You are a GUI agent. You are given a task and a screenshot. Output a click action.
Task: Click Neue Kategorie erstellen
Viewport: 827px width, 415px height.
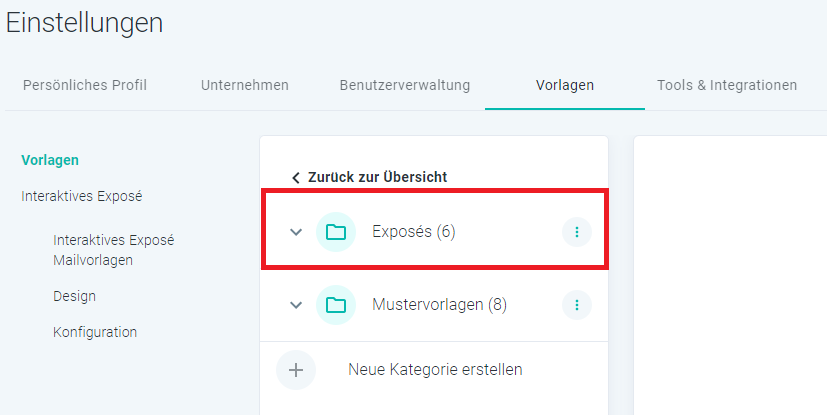click(x=435, y=370)
